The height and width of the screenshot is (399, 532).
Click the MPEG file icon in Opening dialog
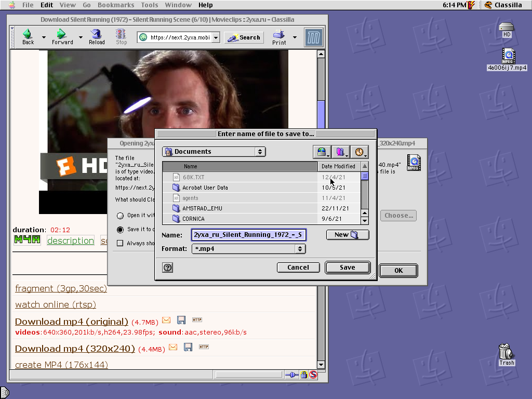tap(414, 163)
